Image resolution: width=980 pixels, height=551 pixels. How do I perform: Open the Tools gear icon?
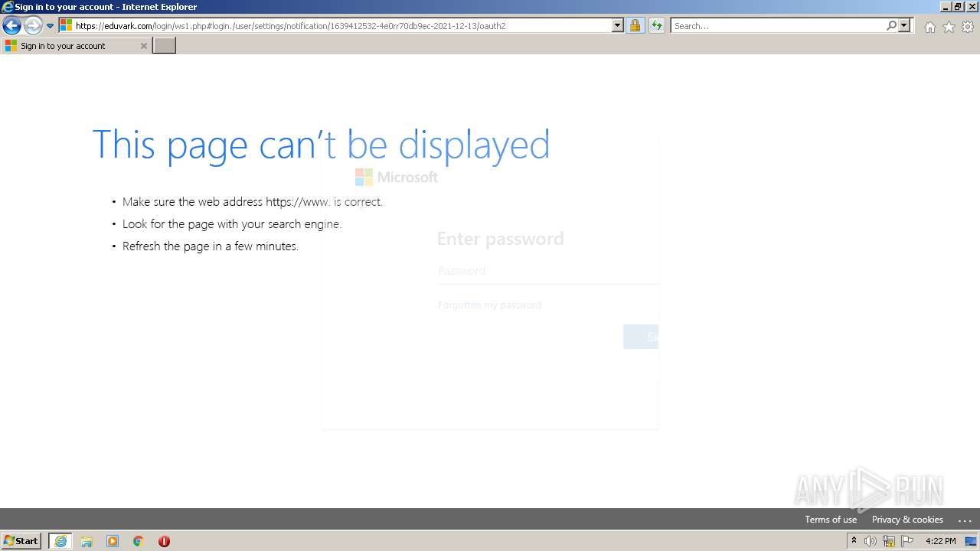click(x=968, y=27)
